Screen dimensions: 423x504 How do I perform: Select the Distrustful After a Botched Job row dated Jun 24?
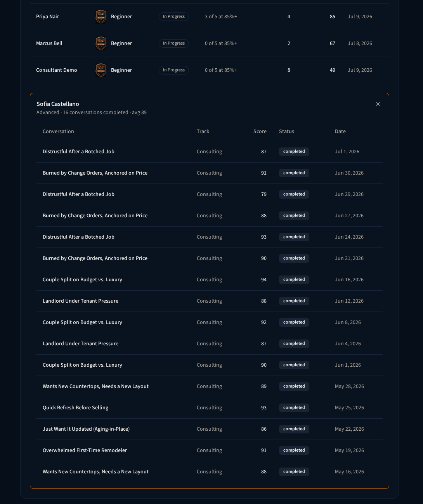tap(210, 237)
